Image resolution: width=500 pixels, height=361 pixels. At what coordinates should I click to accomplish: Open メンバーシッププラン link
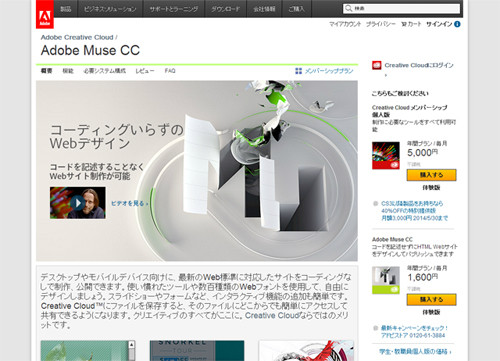pos(329,71)
